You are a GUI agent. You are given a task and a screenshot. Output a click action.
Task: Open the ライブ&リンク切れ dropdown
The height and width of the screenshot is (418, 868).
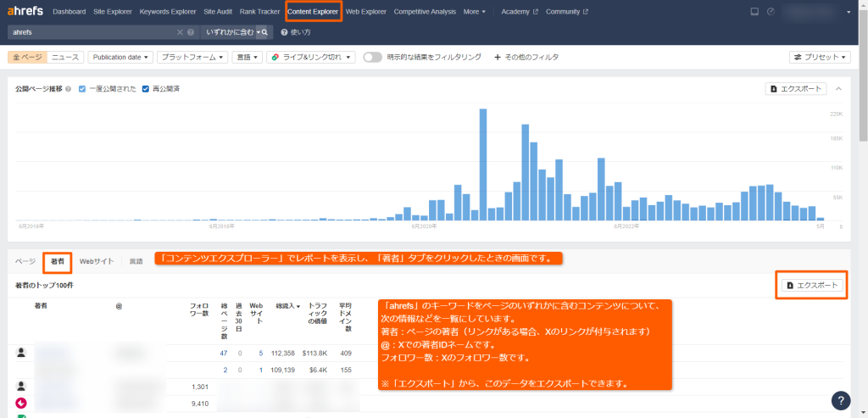tap(310, 57)
